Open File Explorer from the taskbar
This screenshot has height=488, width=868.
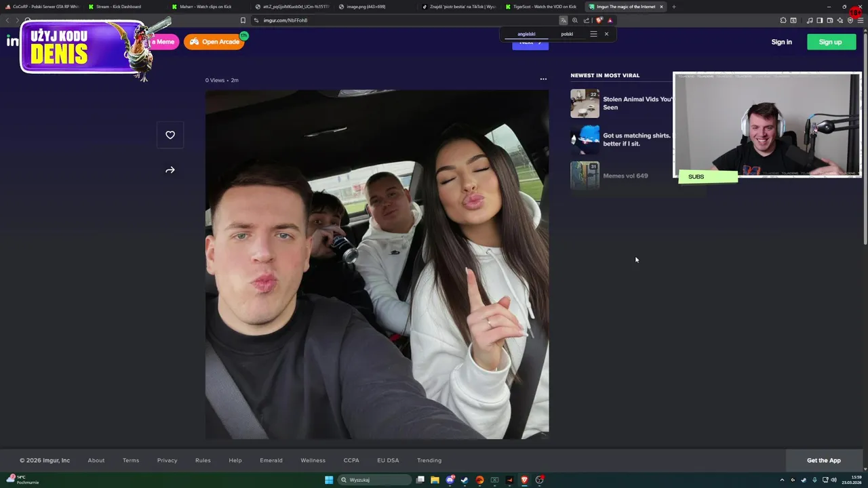(435, 480)
